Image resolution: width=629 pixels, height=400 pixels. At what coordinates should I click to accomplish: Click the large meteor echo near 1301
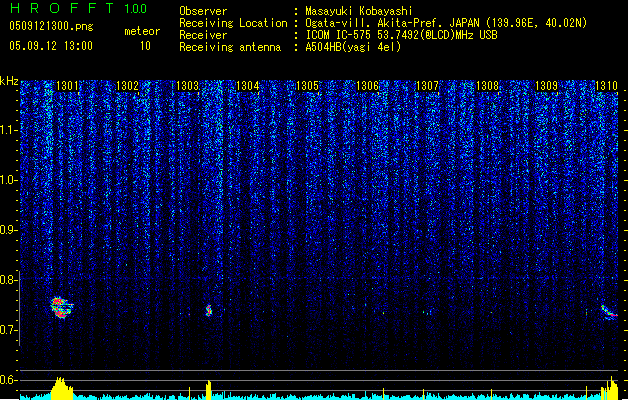tap(61, 308)
